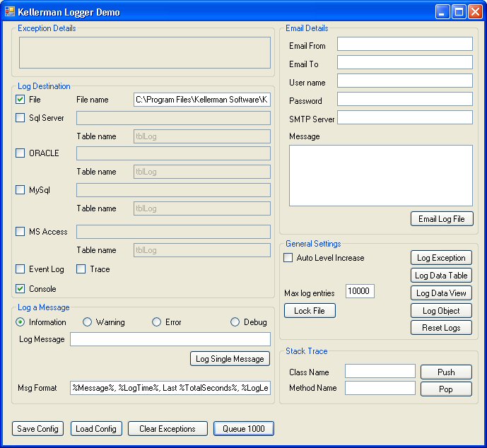This screenshot has width=487, height=448.
Task: Enable the Event Log checkbox
Action: point(20,269)
